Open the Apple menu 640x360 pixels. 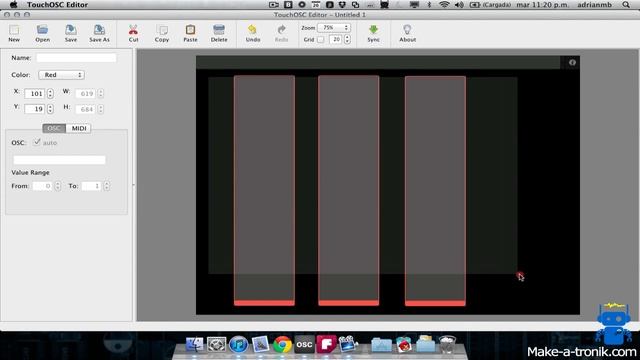[x=13, y=5]
